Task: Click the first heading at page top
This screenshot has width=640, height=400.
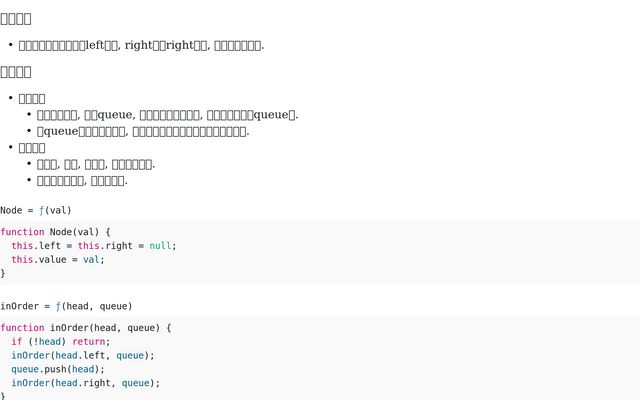Action: [16, 18]
